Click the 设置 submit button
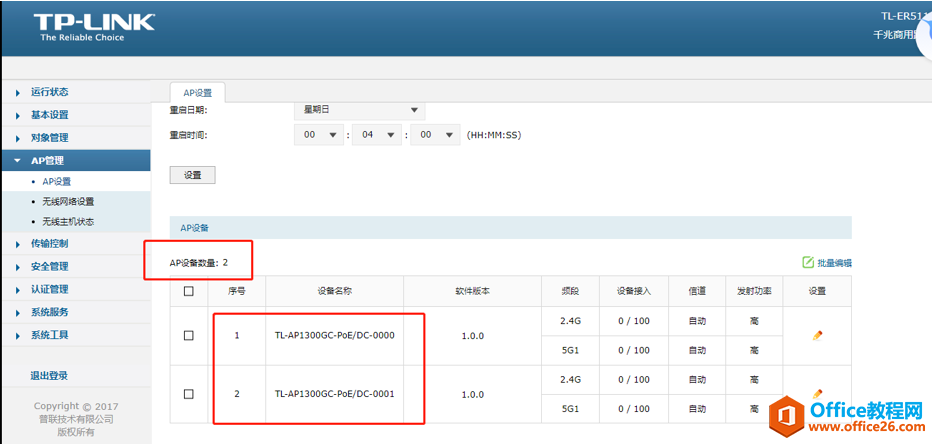Image resolution: width=932 pixels, height=444 pixels. (193, 175)
